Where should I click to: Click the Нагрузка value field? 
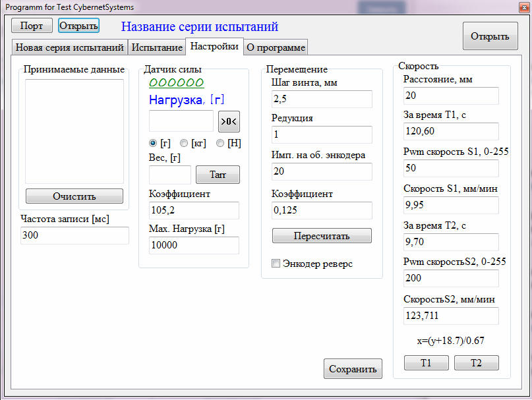(181, 121)
